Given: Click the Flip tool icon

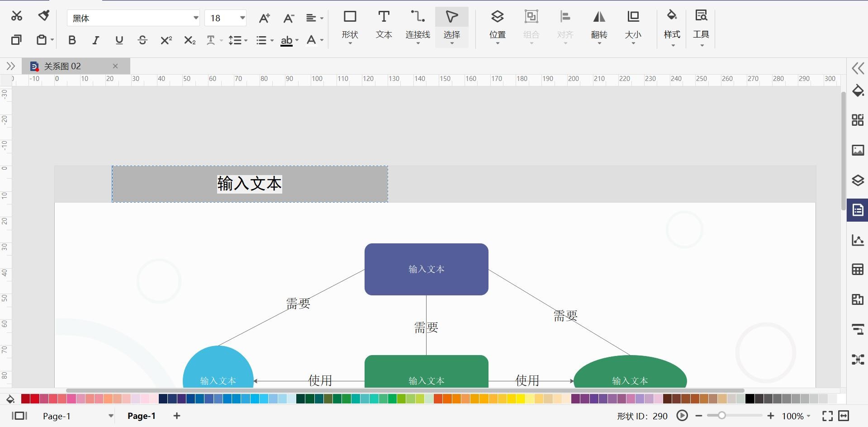Looking at the screenshot, I should coord(599,25).
